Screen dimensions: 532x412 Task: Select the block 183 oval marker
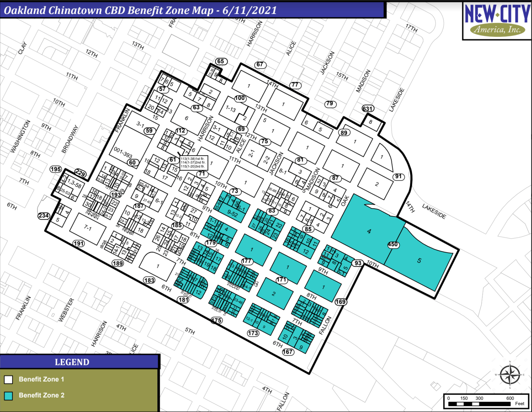(149, 280)
